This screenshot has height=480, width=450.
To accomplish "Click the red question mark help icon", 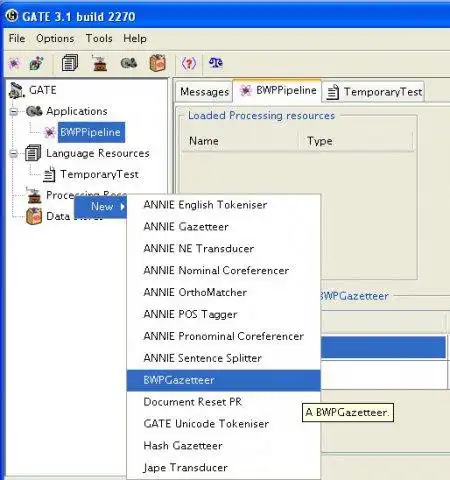I will click(189, 63).
